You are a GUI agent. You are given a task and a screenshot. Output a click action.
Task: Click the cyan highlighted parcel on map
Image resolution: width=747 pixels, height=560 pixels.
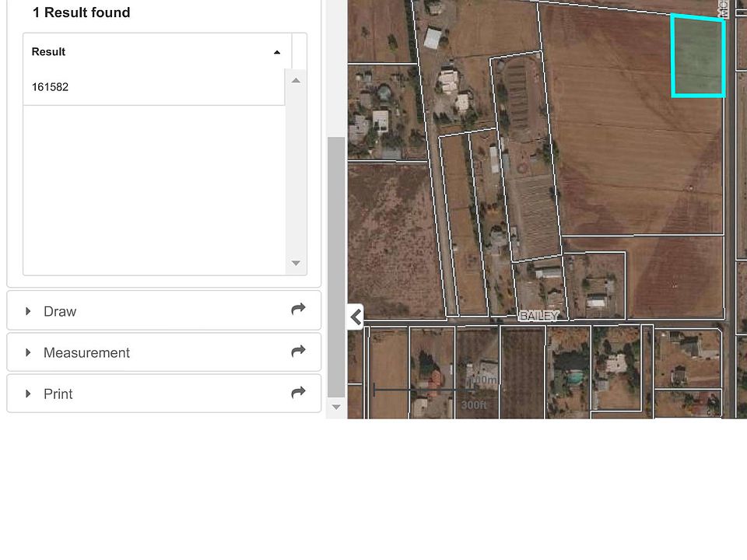pos(698,57)
